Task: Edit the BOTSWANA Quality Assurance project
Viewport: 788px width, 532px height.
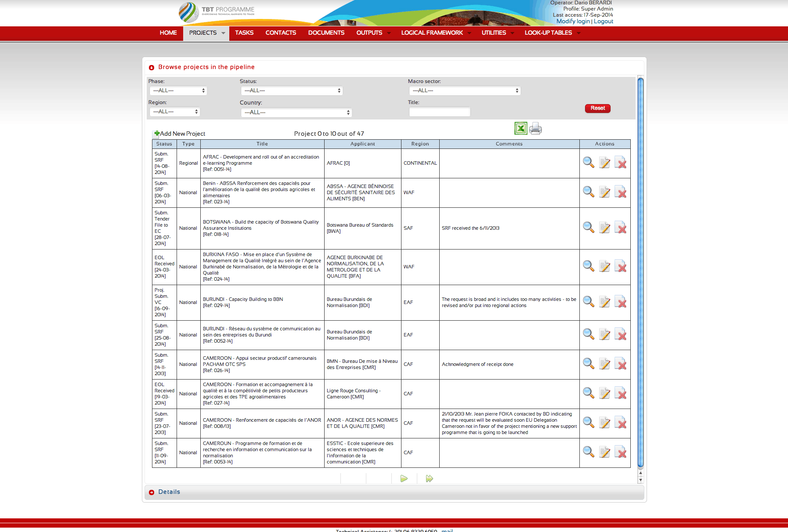Action: [x=605, y=228]
